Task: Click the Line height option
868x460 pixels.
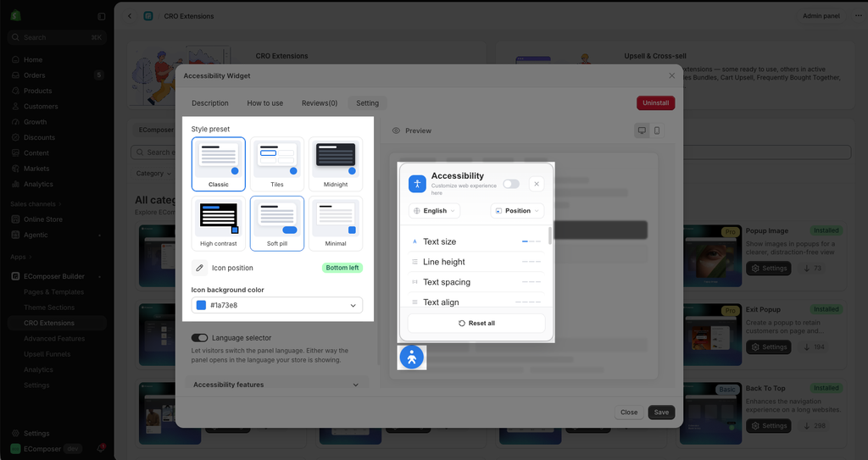Action: pyautogui.click(x=476, y=262)
